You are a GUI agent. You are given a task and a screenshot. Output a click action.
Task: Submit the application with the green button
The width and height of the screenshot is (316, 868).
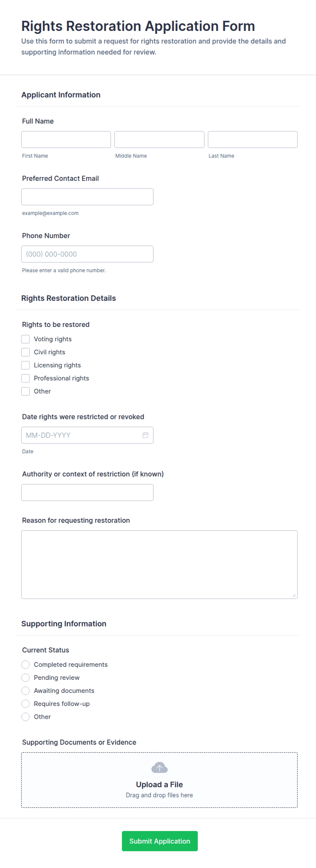coord(160,841)
